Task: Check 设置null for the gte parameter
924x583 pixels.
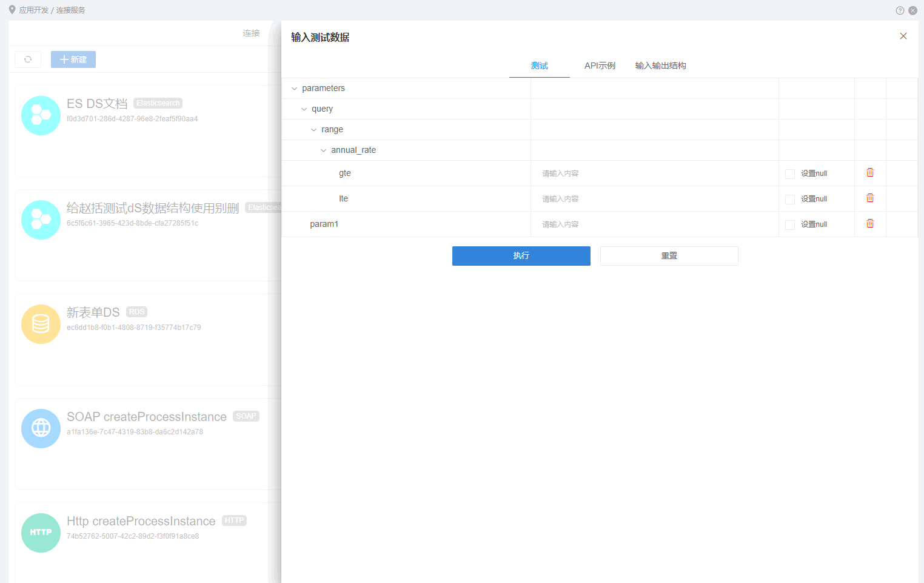Action: (x=790, y=173)
